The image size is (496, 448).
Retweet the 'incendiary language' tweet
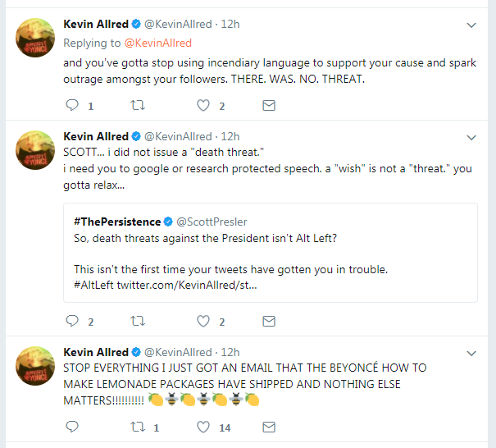[x=138, y=105]
